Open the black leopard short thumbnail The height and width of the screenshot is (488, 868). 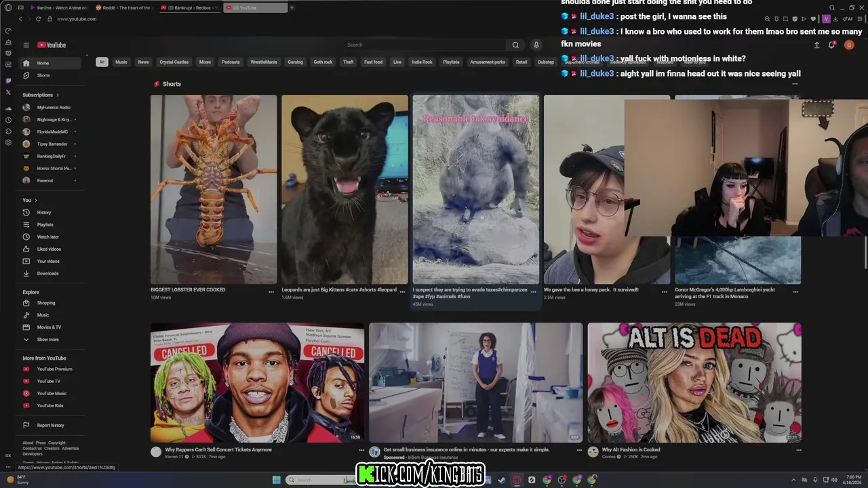coord(344,189)
